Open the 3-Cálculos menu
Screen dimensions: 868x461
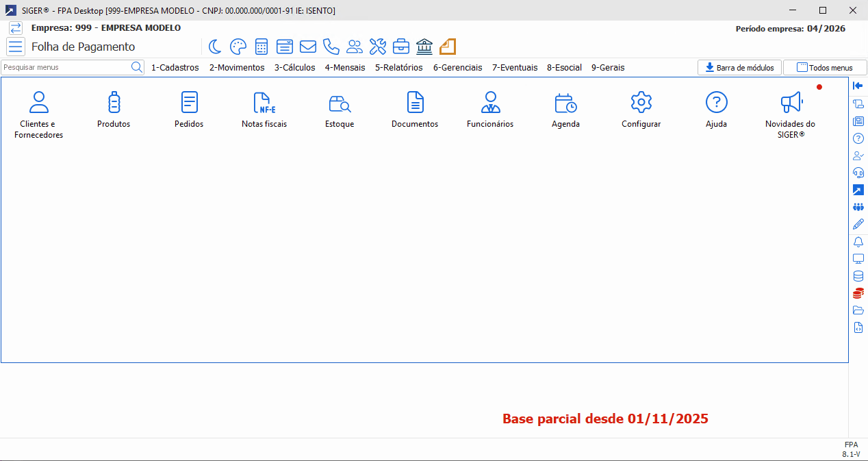tap(295, 68)
